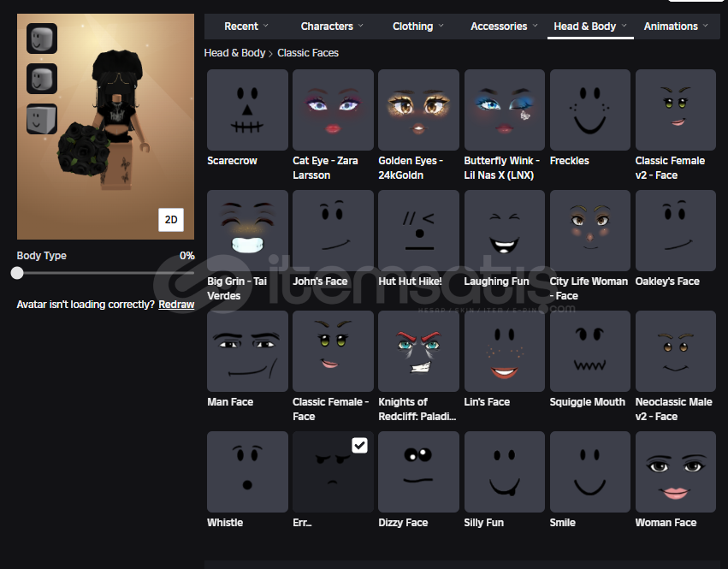Open the Clothing tab dropdown
This screenshot has height=569, width=728.
click(x=417, y=26)
